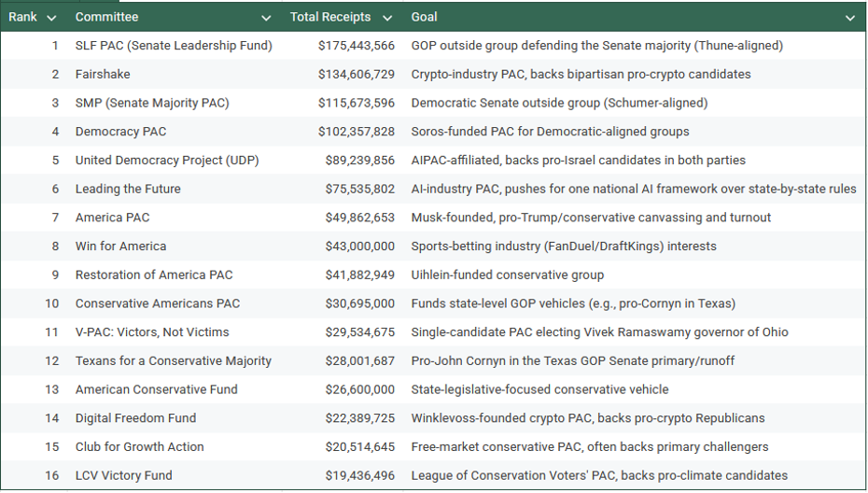Click the AIPAC-affiliated goal cell
This screenshot has width=868, height=493.
click(635, 160)
